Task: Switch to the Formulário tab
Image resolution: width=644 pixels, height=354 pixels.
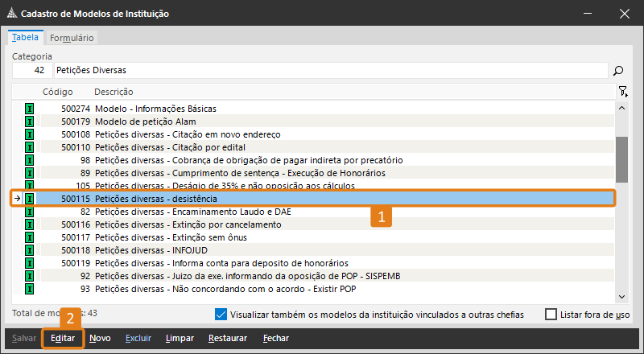Action: click(x=72, y=38)
